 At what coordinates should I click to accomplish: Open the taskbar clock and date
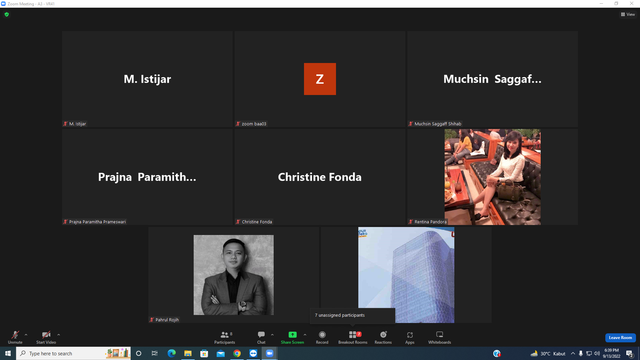(611, 353)
